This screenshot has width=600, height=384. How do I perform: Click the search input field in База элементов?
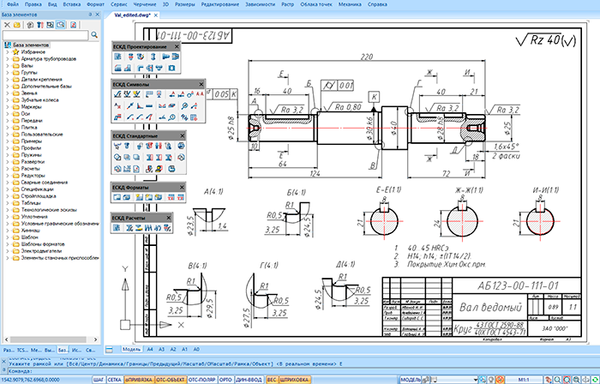click(46, 35)
